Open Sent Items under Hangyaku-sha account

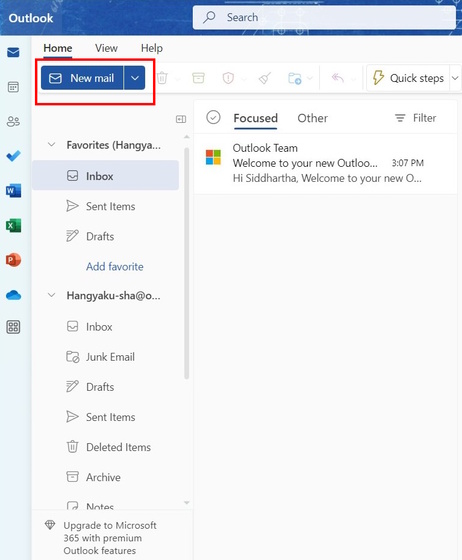[x=106, y=417]
